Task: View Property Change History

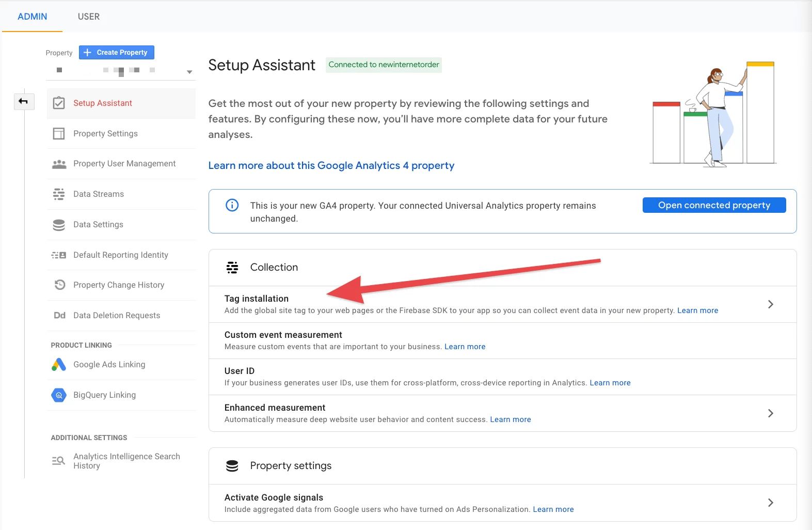Action: coord(121,285)
